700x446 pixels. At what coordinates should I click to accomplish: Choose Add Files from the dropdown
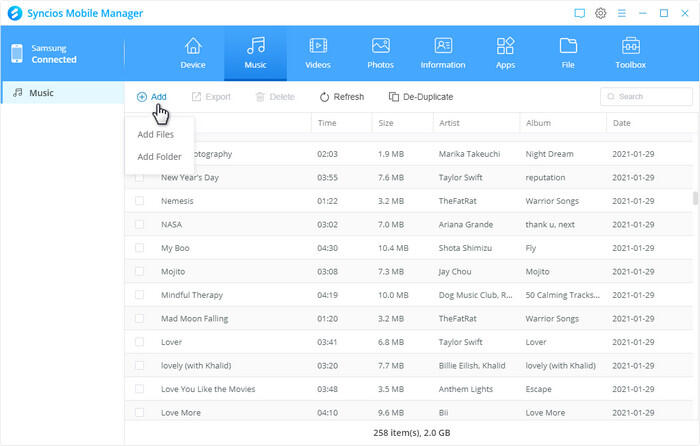pos(155,134)
